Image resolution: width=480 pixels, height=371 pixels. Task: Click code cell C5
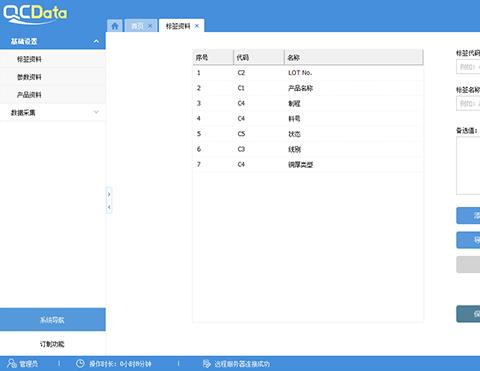(x=241, y=134)
